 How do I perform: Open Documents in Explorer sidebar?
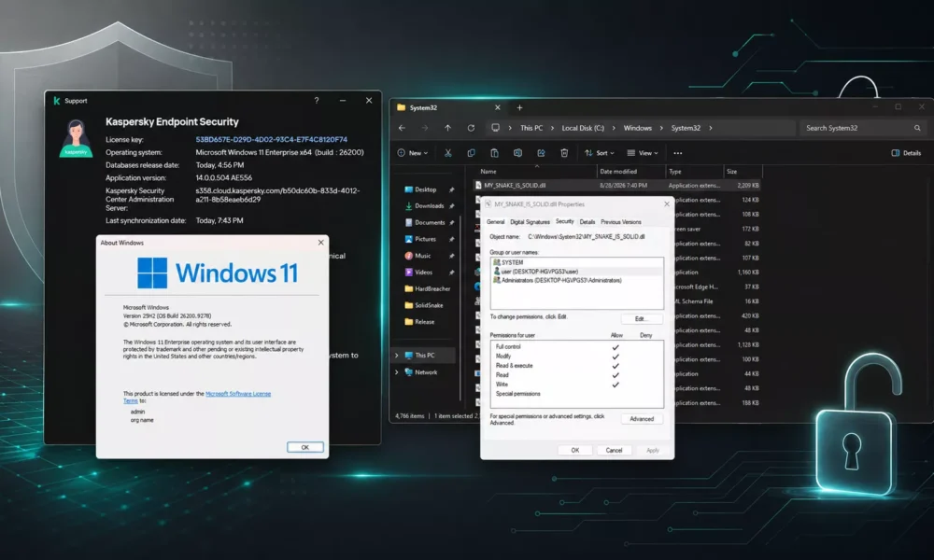425,222
